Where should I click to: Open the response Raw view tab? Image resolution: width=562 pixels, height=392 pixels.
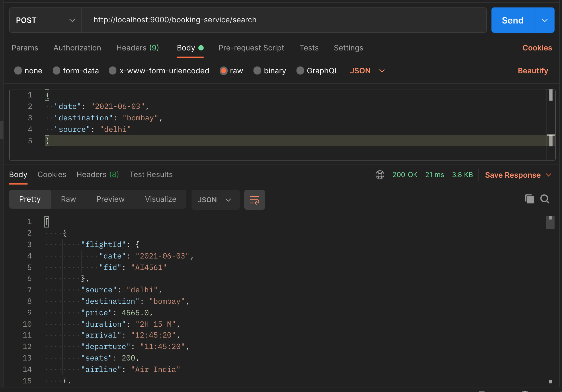[x=68, y=199]
